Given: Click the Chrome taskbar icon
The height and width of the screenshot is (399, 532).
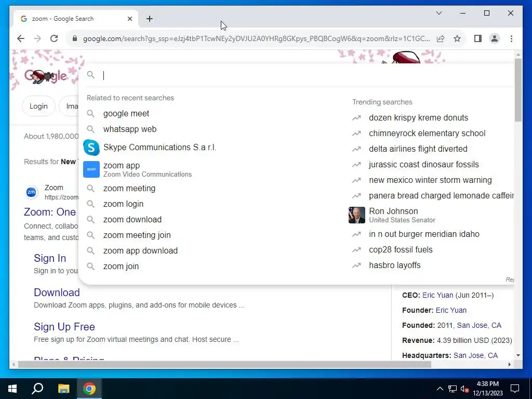Looking at the screenshot, I should tap(89, 389).
